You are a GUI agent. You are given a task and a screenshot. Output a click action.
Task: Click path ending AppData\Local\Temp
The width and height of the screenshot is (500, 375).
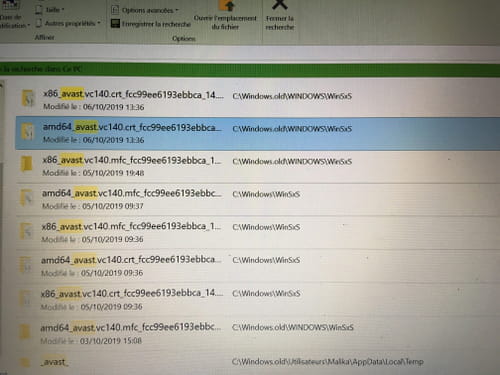(328, 362)
